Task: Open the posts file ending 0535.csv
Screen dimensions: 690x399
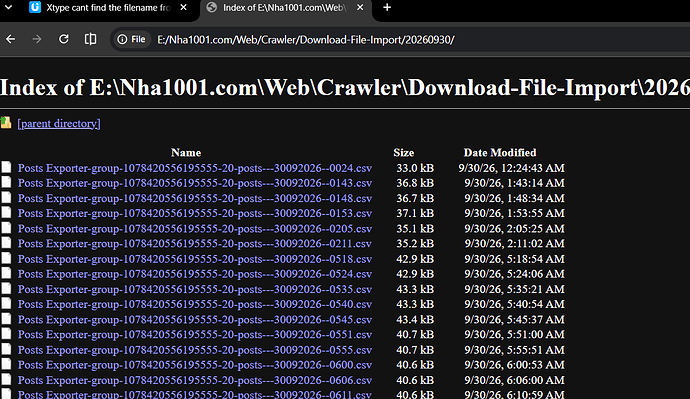Action: (195, 289)
